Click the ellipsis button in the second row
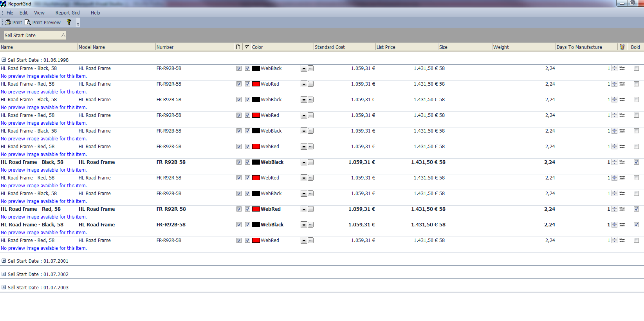This screenshot has height=321, width=644. [x=310, y=84]
